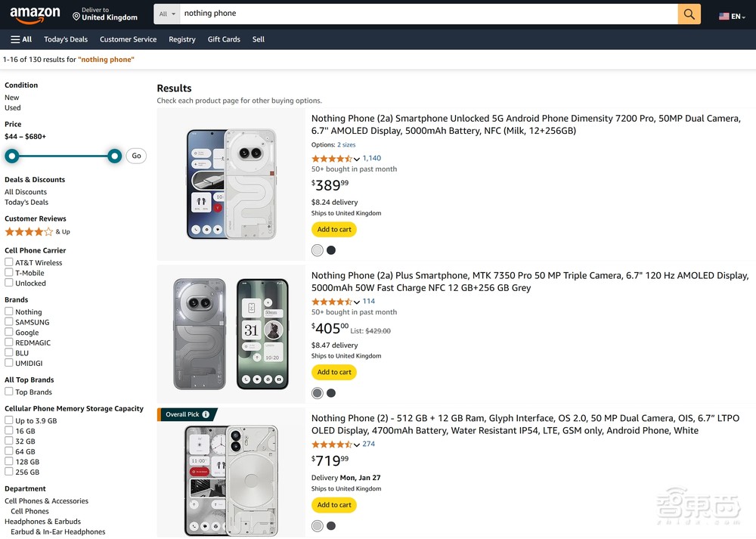
Task: Click the Overall Pick info icon
Action: pyautogui.click(x=206, y=414)
